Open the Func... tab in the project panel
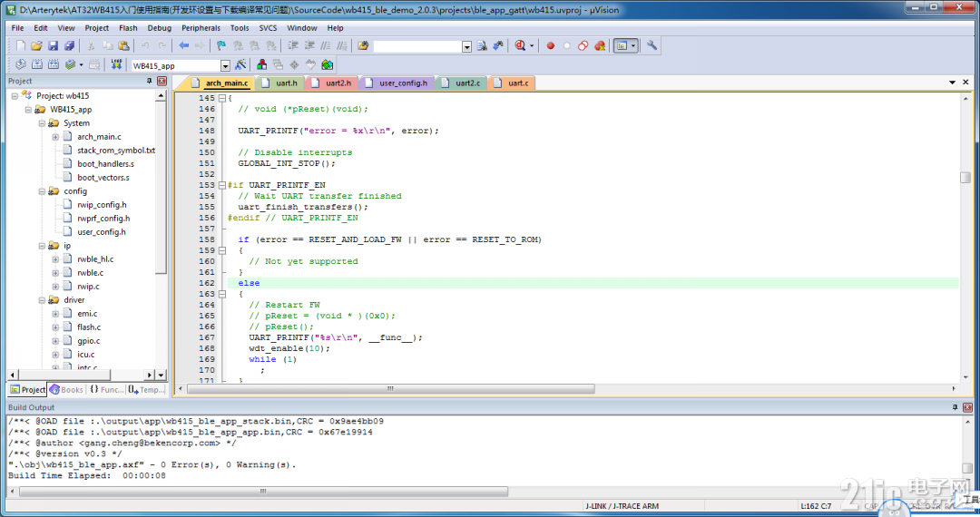 (106, 390)
